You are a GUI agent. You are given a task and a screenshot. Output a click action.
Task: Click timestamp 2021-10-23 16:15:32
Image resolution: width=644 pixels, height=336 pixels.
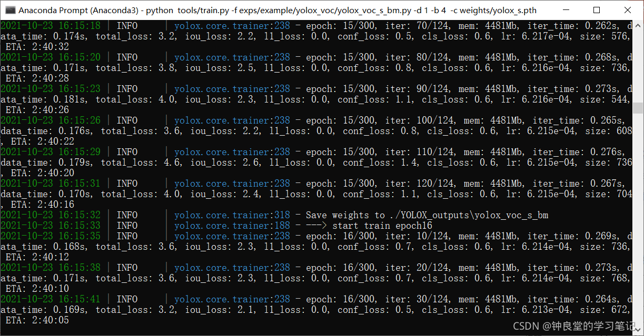[x=51, y=215]
